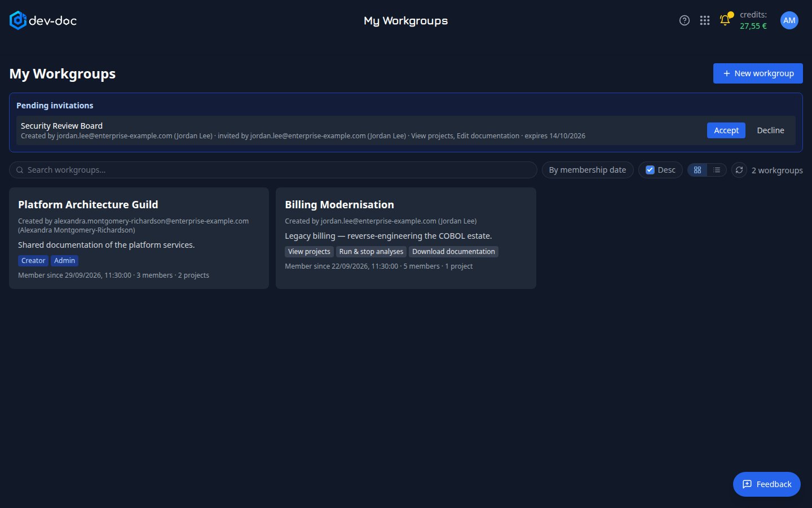
Task: Decline the Security Review Board invitation
Action: pos(770,130)
